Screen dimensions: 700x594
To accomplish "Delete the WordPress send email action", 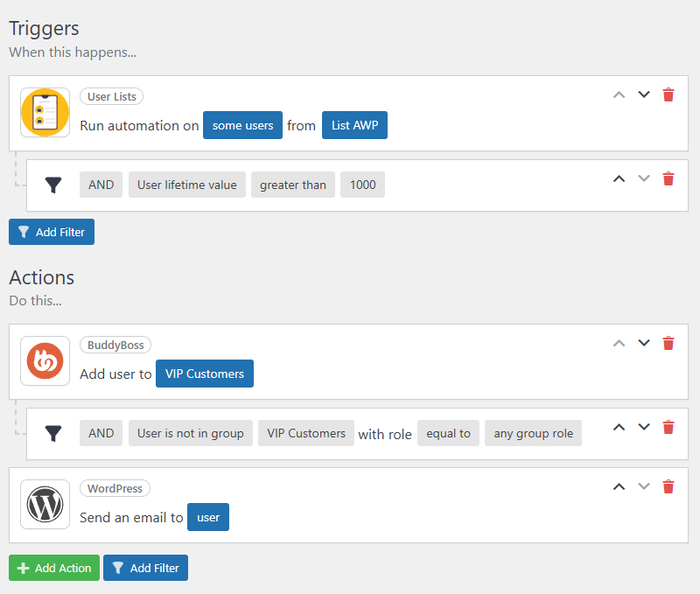I will coord(668,486).
